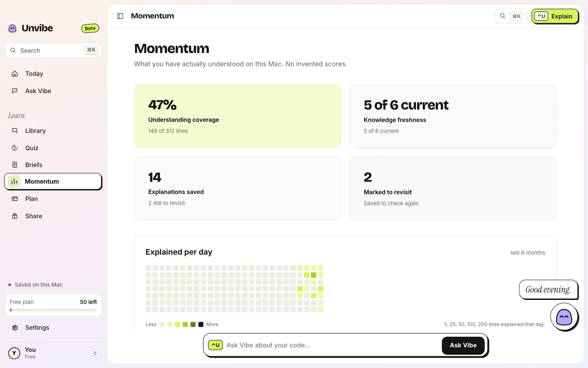
Task: Expand the You account switcher chevron
Action: click(95, 353)
